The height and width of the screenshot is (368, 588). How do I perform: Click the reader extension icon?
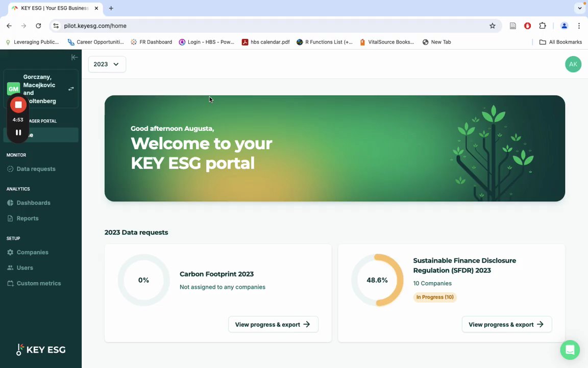pos(512,26)
